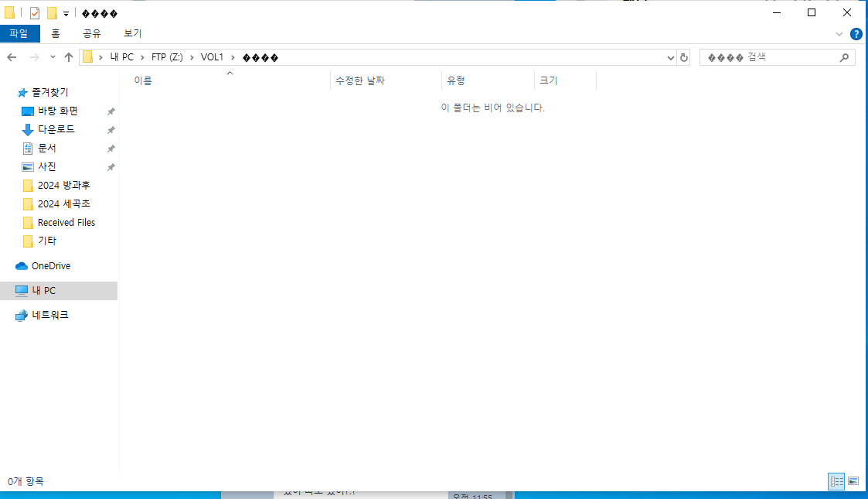Click the OneDrive cloud icon
Viewport: 868px width, 499px height.
(22, 266)
